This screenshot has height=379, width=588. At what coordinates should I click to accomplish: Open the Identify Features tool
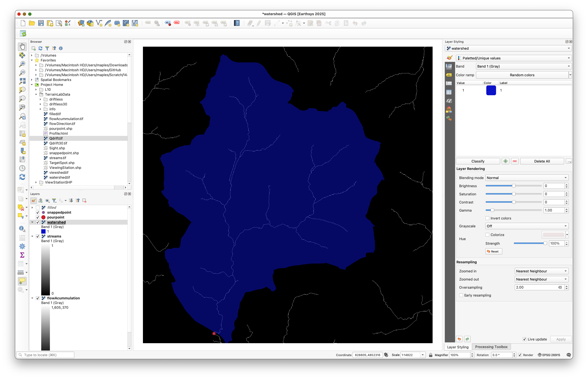pyautogui.click(x=22, y=229)
